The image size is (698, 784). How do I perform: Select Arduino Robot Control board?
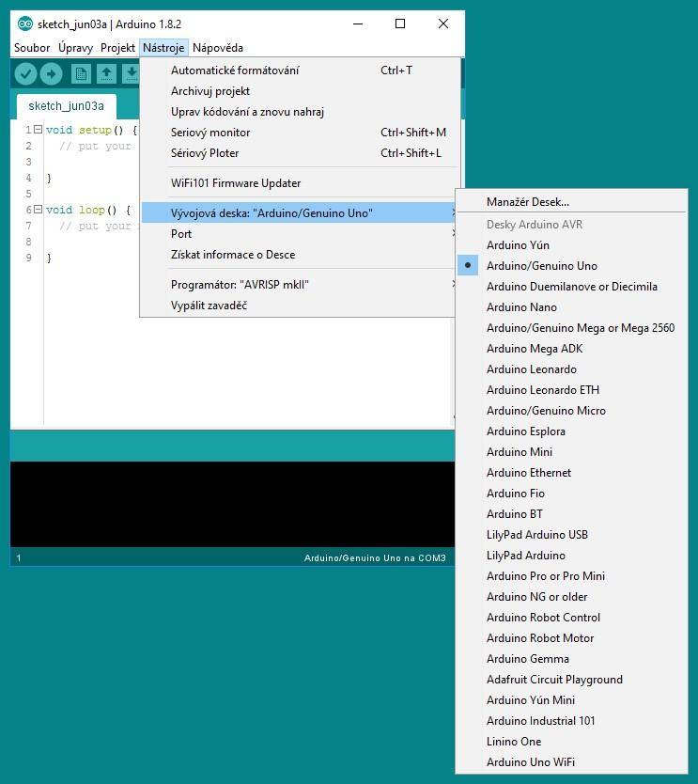pos(571,618)
